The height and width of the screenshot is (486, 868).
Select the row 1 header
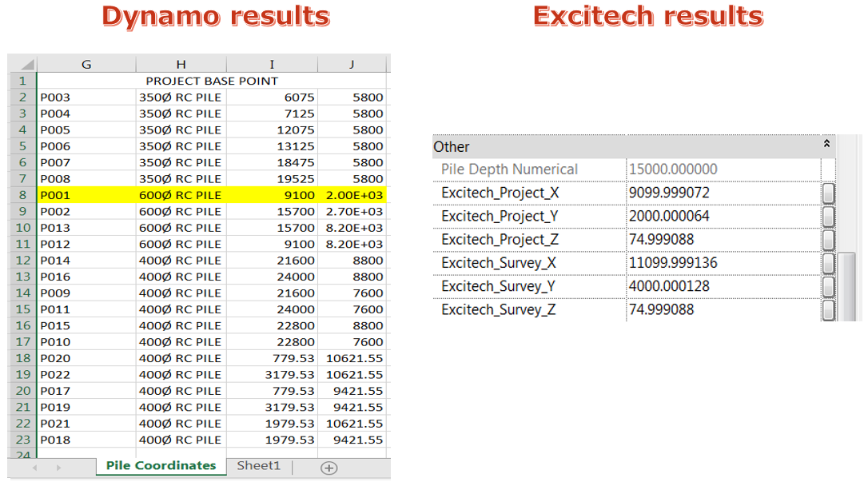pyautogui.click(x=22, y=82)
